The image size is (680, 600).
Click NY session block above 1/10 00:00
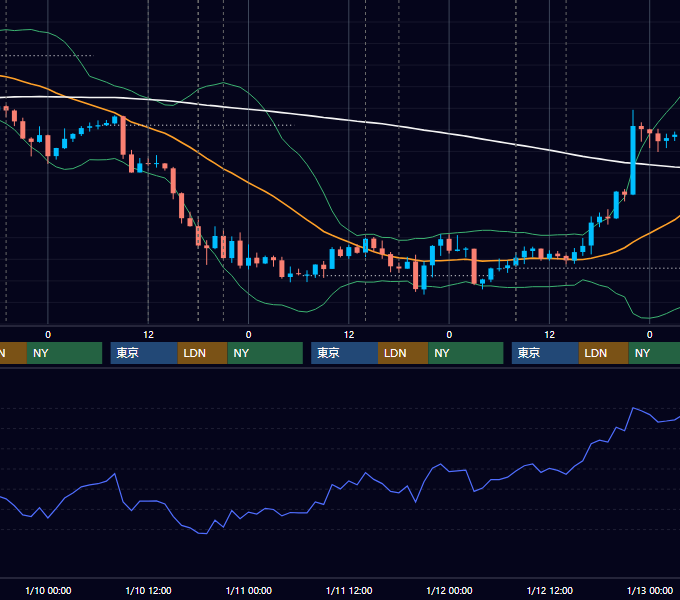click(64, 353)
